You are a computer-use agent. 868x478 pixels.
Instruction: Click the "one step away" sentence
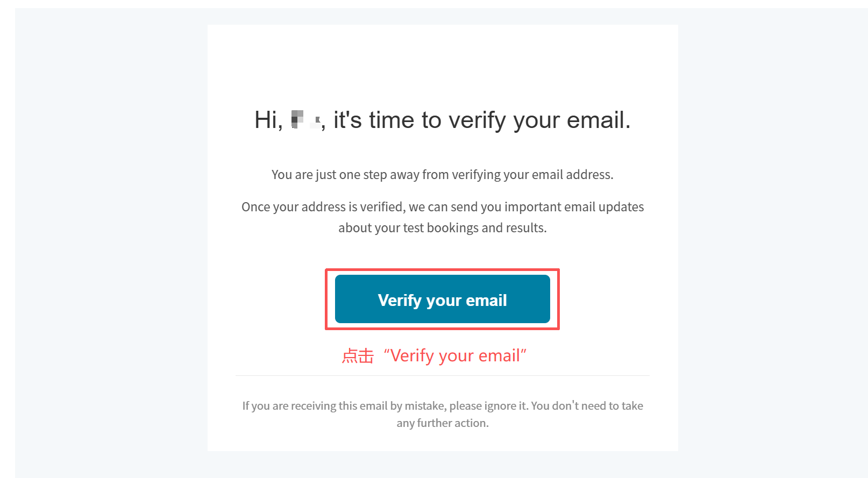(x=442, y=175)
